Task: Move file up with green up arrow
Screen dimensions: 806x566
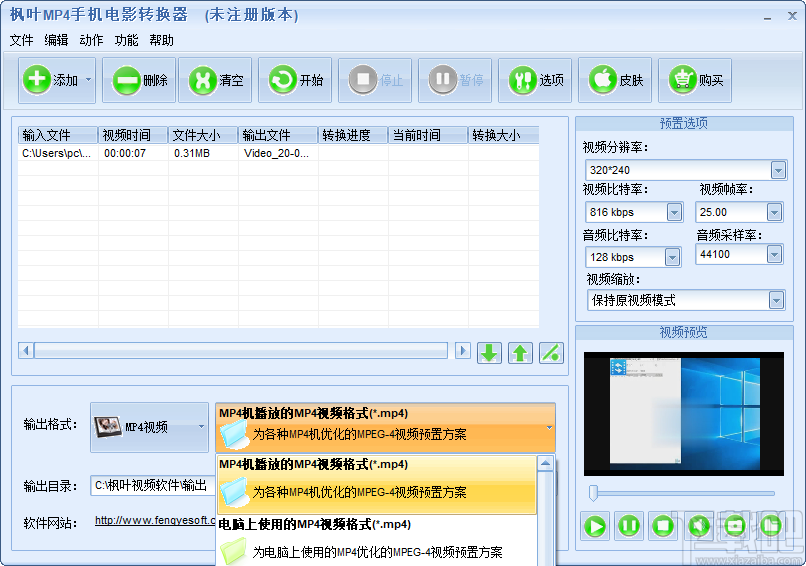Action: click(520, 352)
